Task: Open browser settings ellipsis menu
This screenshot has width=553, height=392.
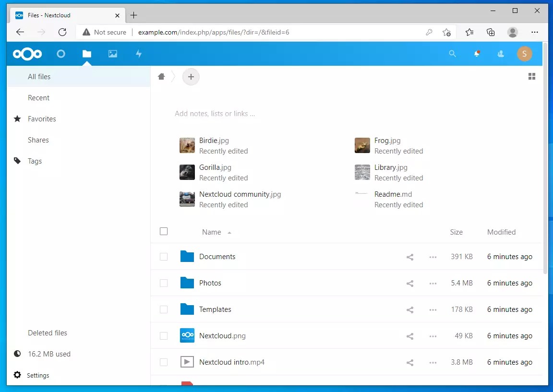Action: pyautogui.click(x=535, y=32)
